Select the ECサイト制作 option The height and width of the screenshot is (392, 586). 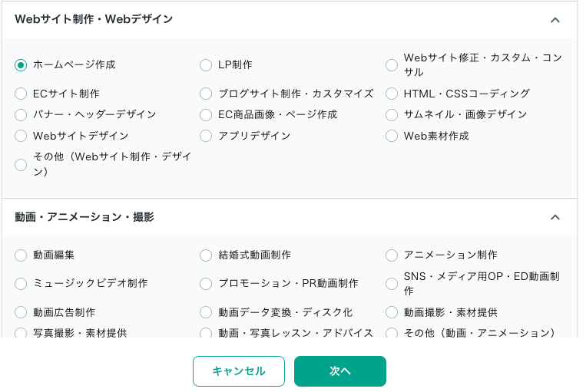tap(21, 94)
